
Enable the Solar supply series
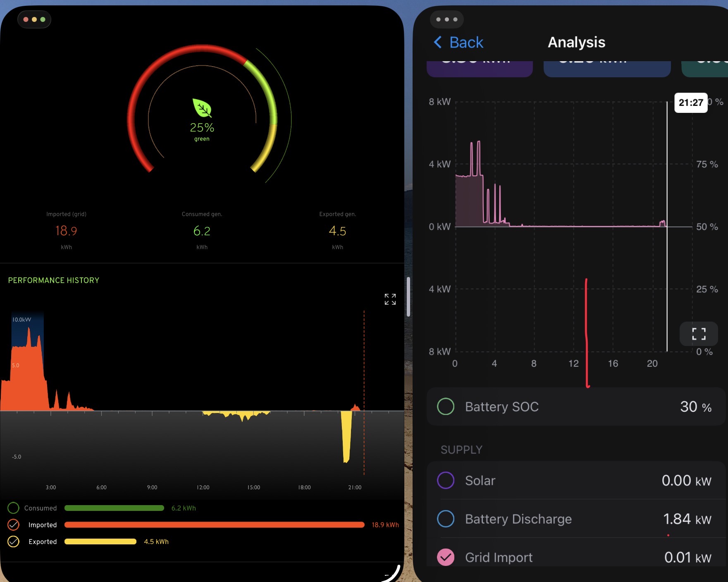(x=445, y=480)
